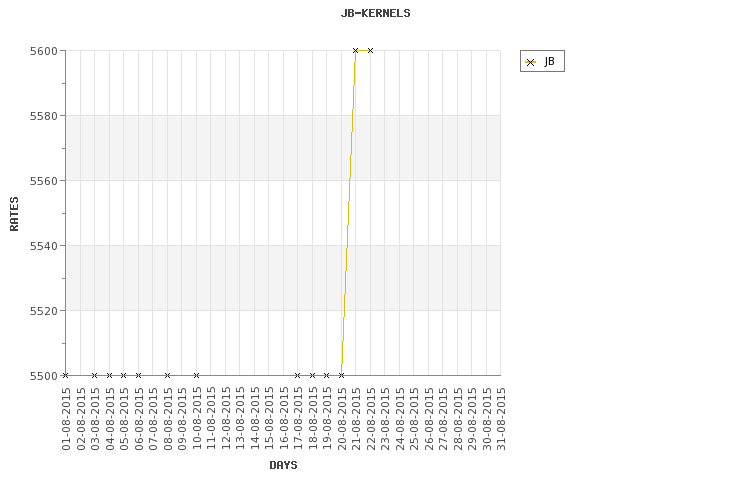Viewport: 750px width, 500px height.
Task: Click the DAYS x-axis label
Action: (x=283, y=465)
